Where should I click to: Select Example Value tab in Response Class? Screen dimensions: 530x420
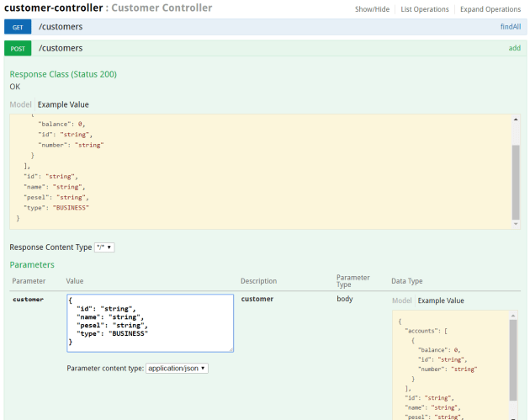[63, 104]
